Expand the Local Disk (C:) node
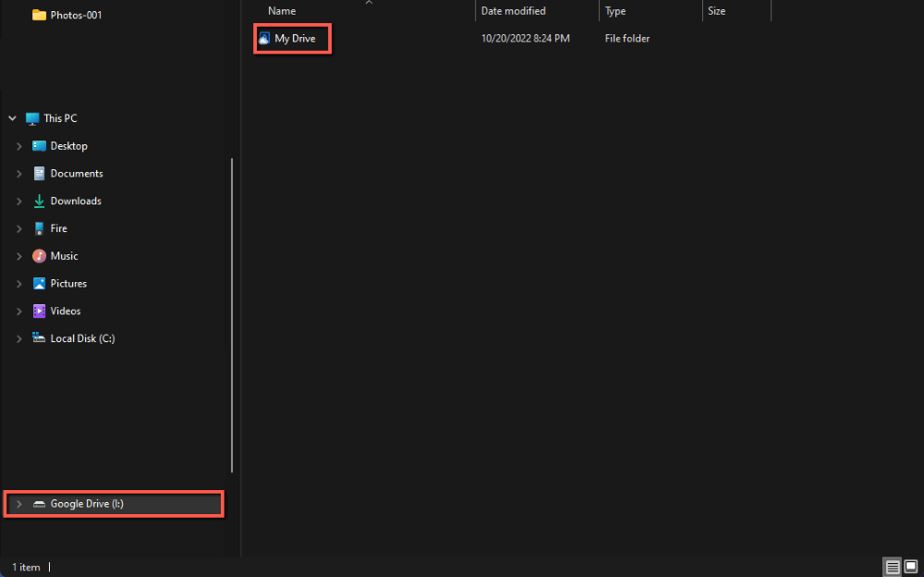The height and width of the screenshot is (577, 924). click(x=18, y=338)
